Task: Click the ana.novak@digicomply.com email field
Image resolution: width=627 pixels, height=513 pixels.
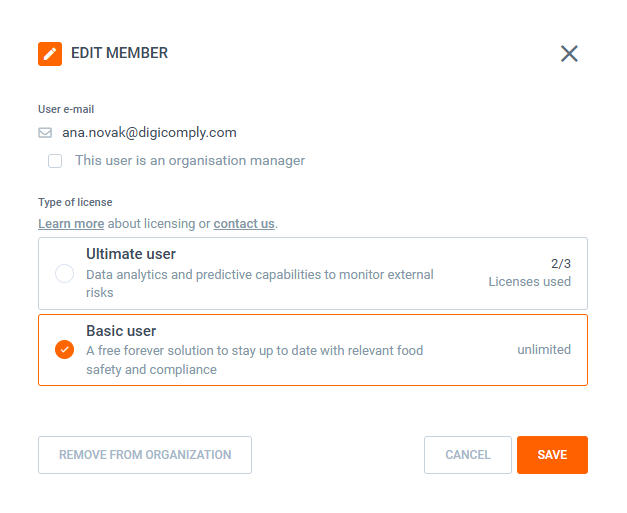Action: tap(149, 132)
